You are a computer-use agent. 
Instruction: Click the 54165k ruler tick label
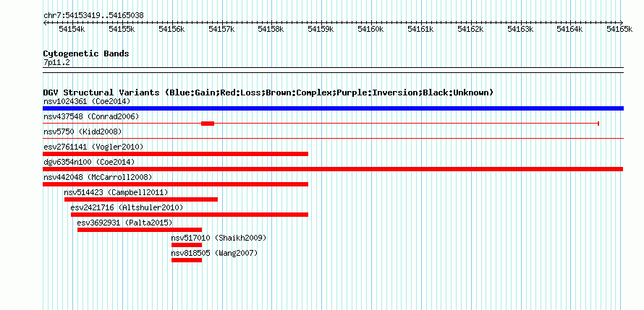pos(620,29)
